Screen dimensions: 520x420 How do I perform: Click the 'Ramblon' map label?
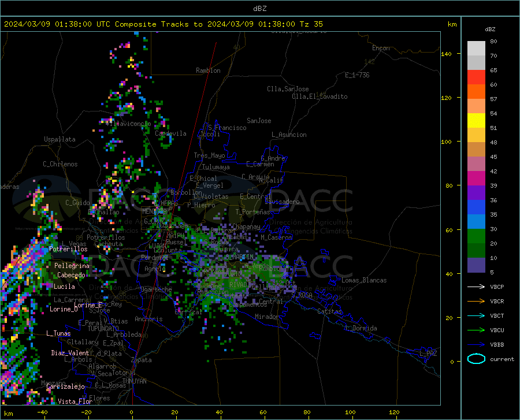[208, 70]
